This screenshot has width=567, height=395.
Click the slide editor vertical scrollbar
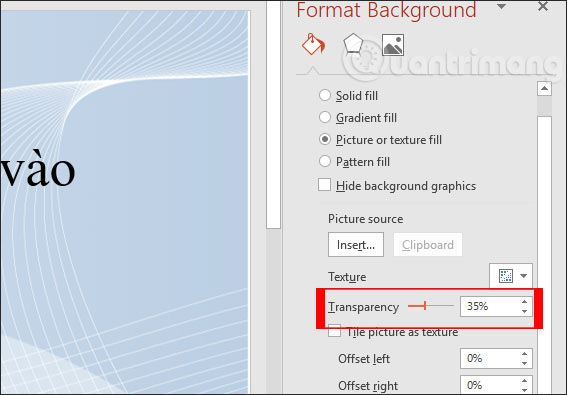tap(273, 114)
